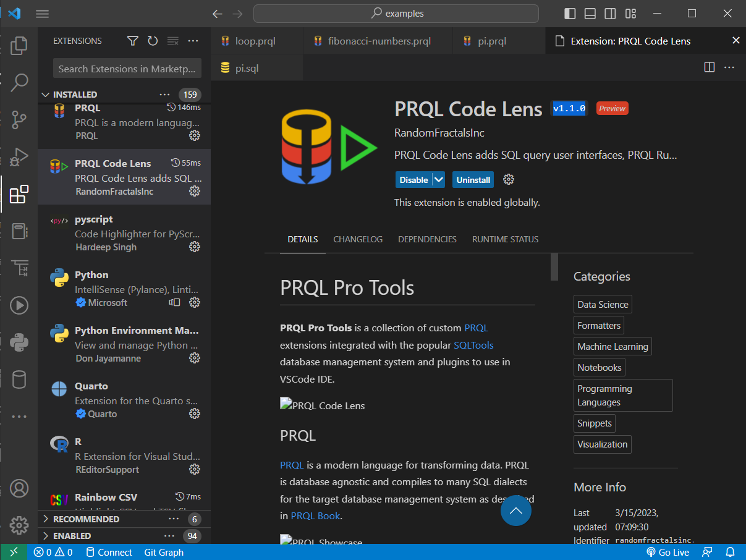The height and width of the screenshot is (560, 746).
Task: Open the Accounts menu
Action: [x=19, y=488]
